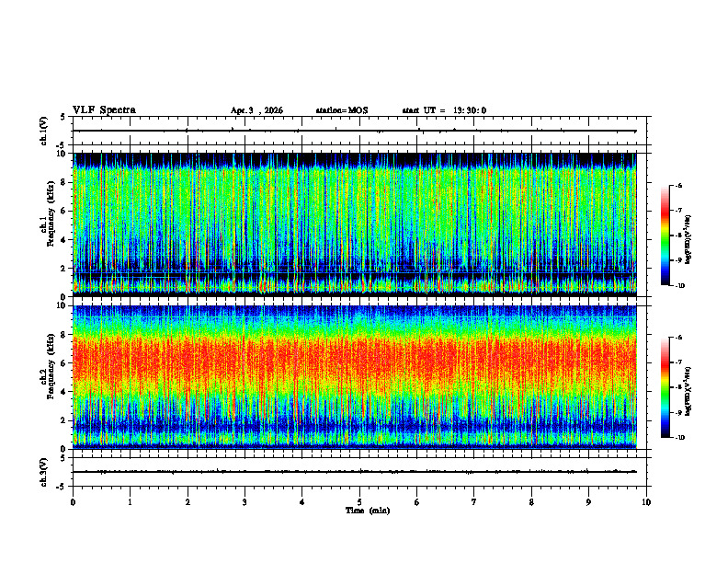Click the "VLF Spectra" plot title
Viewport: 728px width, 563px height.
[x=104, y=110]
